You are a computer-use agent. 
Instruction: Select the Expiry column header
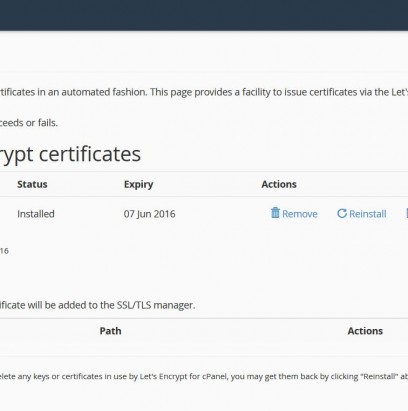coord(138,184)
